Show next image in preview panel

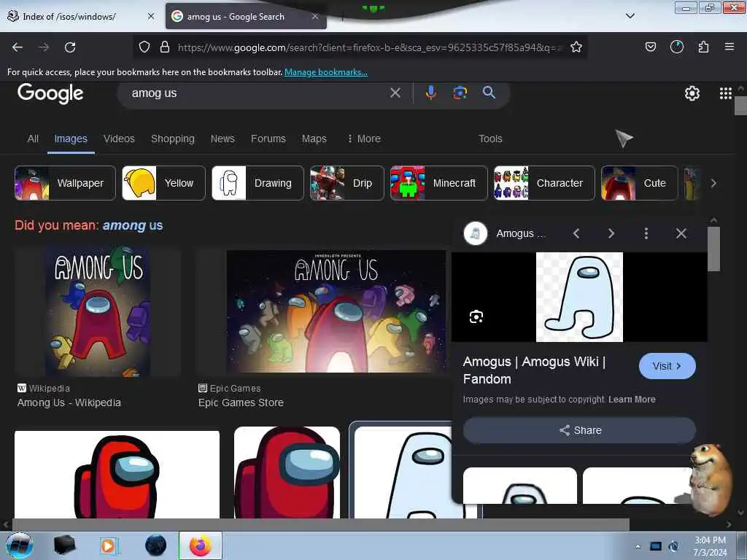point(611,233)
